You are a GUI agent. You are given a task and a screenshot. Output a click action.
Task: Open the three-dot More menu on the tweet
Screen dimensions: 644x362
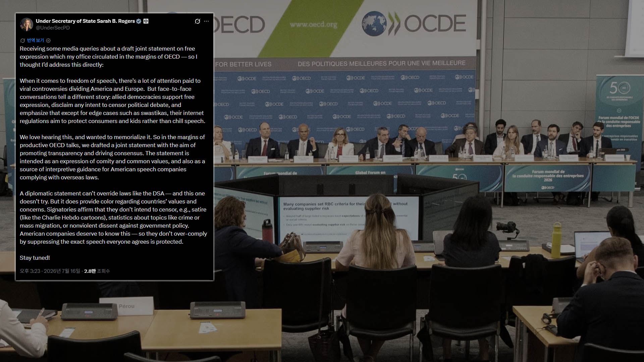pyautogui.click(x=206, y=21)
